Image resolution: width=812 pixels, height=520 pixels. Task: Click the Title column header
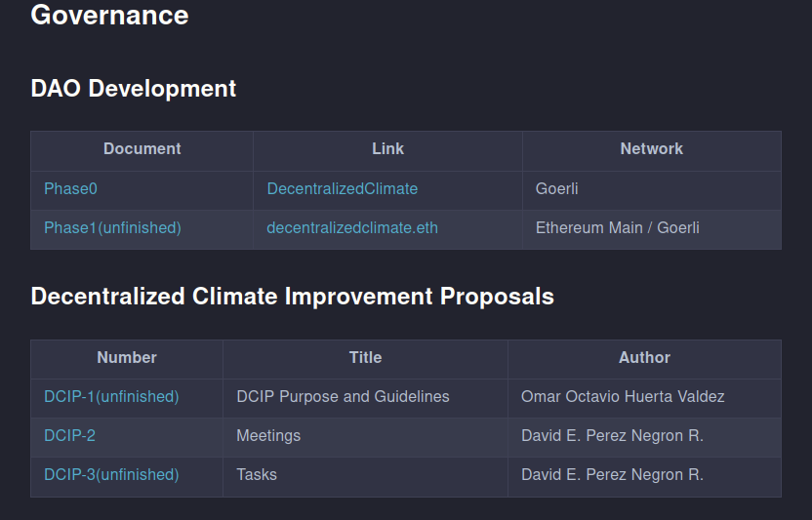[x=365, y=358]
